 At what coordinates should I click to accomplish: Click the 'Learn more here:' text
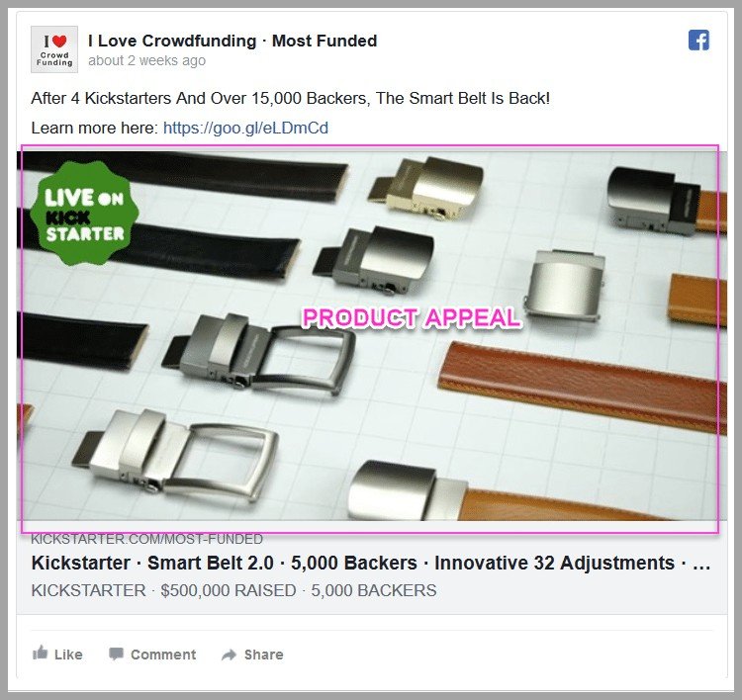(x=95, y=128)
